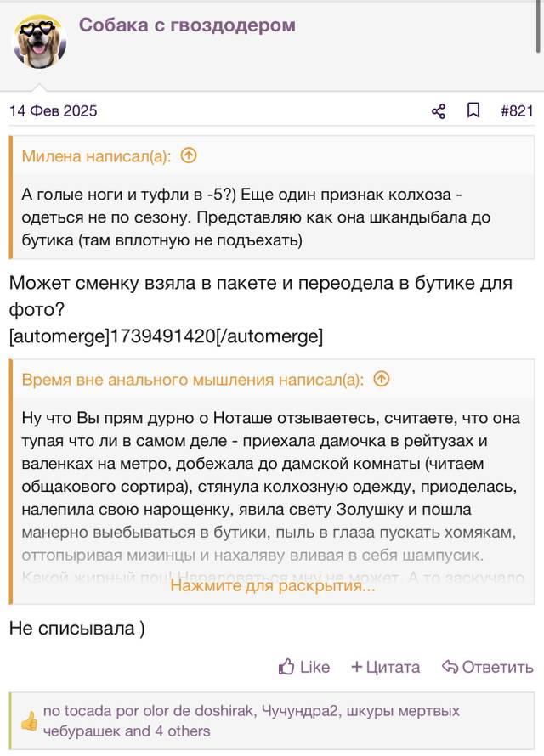Open the dog avatar of Собака с гвоздодером

coord(39,42)
